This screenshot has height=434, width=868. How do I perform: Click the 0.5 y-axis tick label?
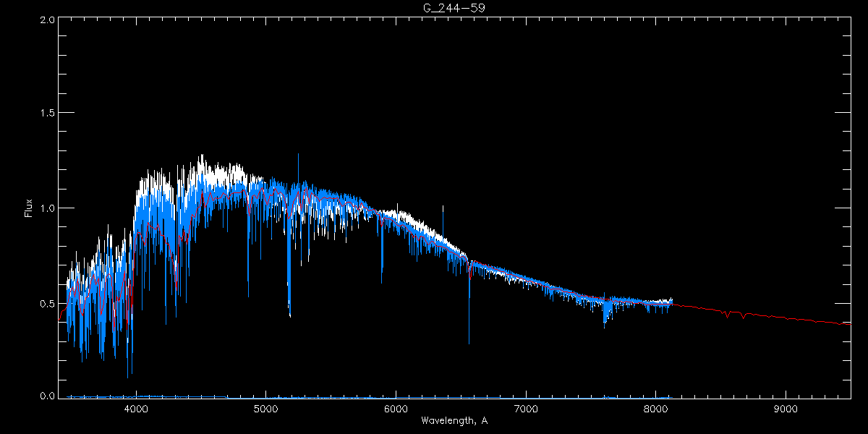pyautogui.click(x=47, y=302)
